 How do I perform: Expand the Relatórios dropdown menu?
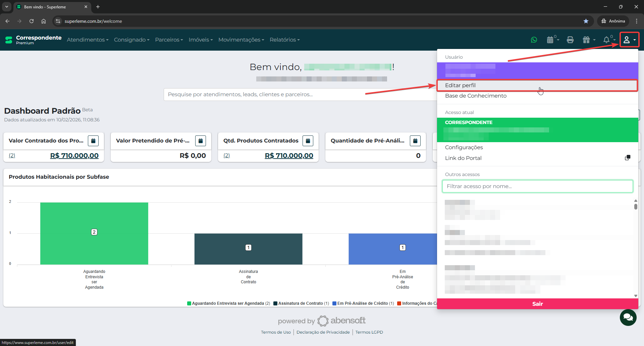click(x=284, y=40)
